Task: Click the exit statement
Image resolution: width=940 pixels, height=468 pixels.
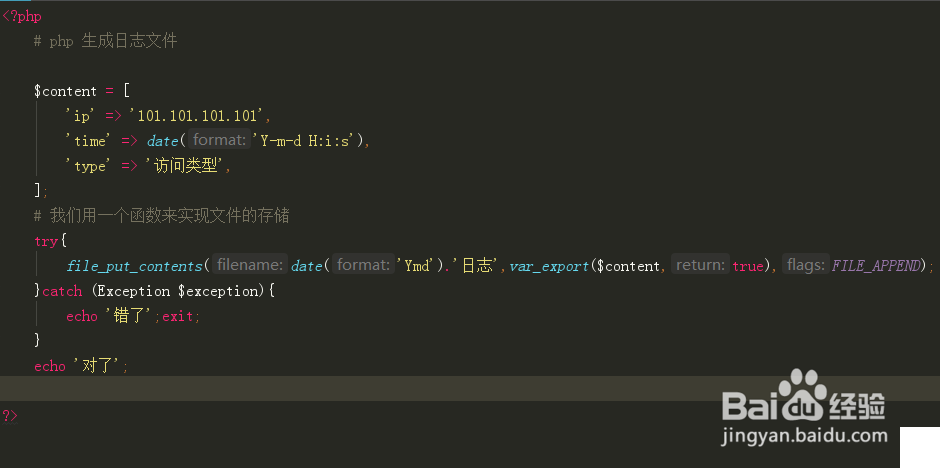Action: pos(180,316)
